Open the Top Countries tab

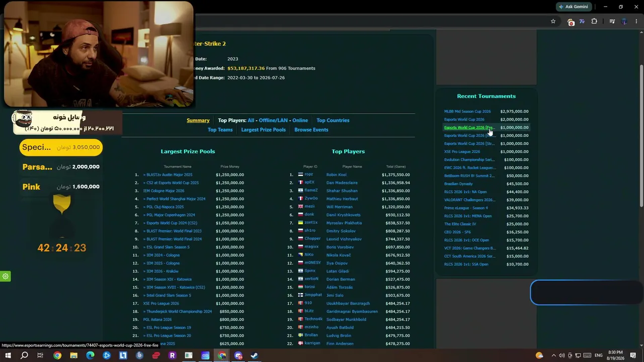tap(333, 121)
